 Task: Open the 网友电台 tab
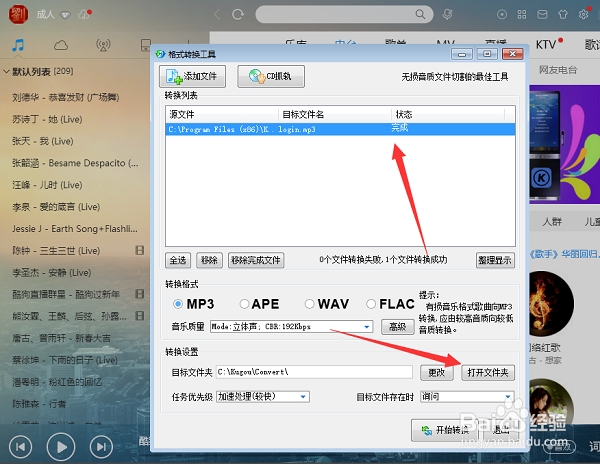click(x=558, y=70)
